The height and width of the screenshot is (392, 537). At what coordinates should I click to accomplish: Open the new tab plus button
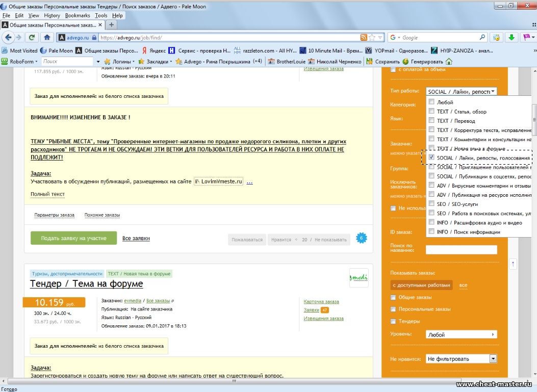pos(112,24)
